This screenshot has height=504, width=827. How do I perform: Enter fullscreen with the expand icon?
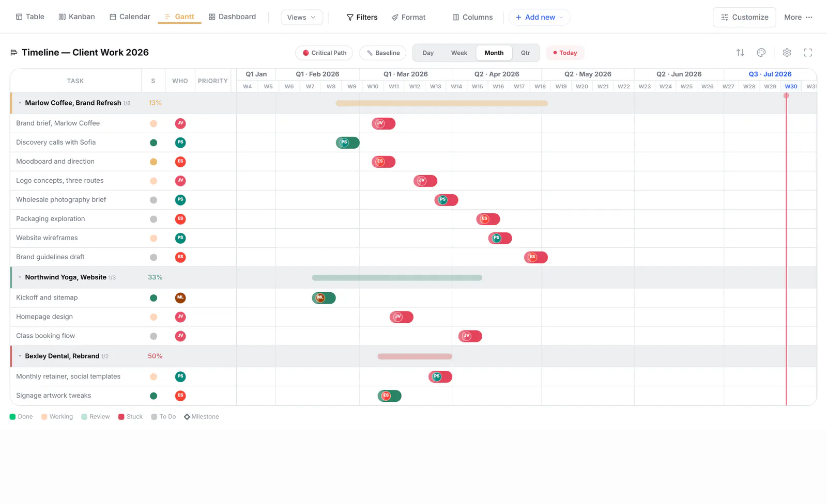click(808, 53)
